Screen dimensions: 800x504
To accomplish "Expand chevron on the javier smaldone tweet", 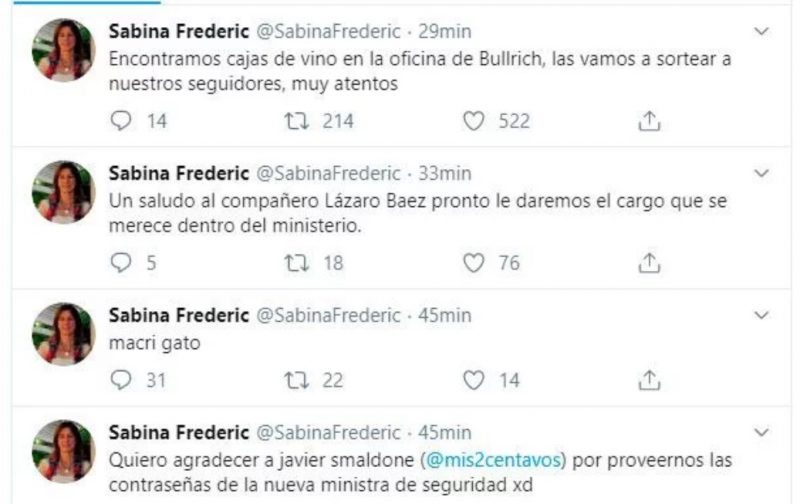I will [x=762, y=433].
